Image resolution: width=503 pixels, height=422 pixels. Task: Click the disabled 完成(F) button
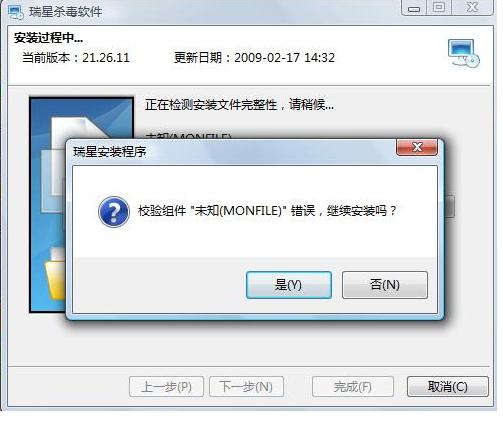353,387
